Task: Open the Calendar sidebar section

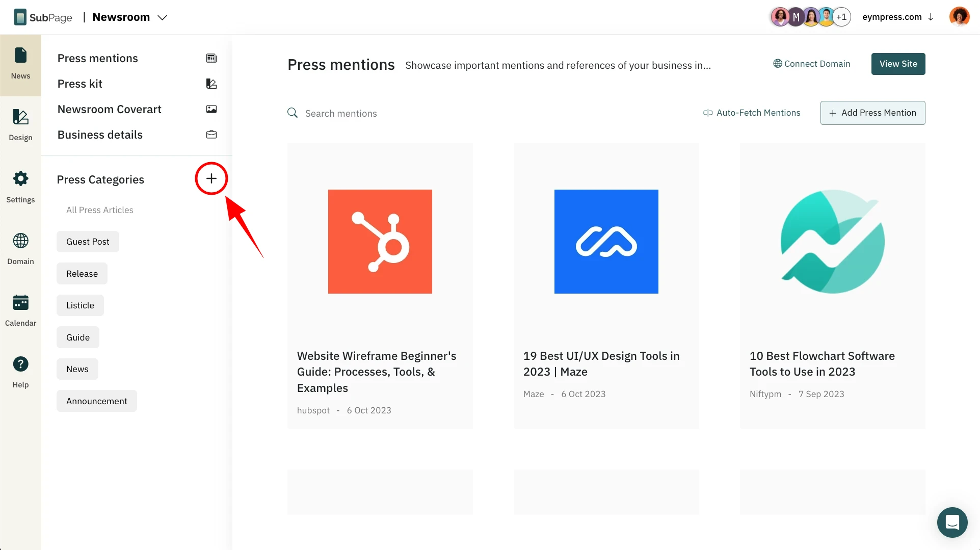Action: (x=20, y=310)
